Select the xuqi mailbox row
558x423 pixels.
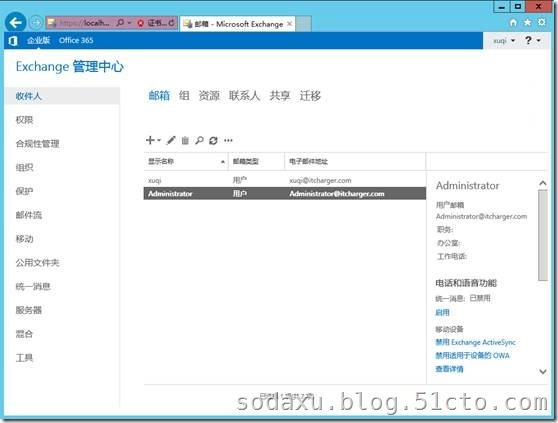tap(285, 180)
